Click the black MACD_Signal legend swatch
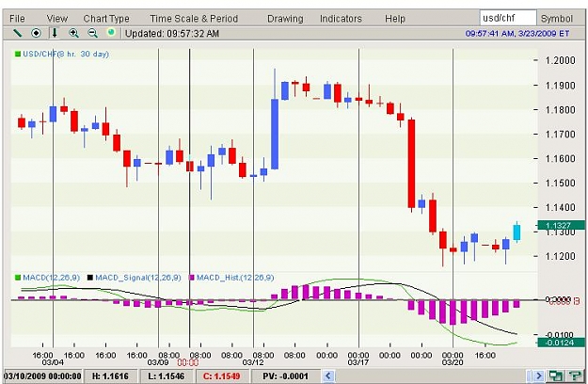Screen dimensions: 588x384 coord(90,278)
